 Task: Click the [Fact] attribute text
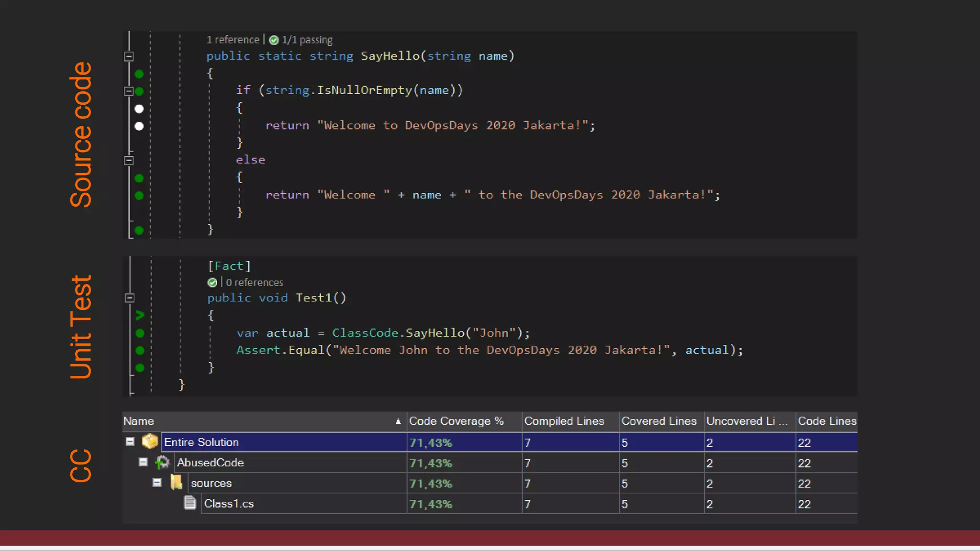[x=229, y=266]
